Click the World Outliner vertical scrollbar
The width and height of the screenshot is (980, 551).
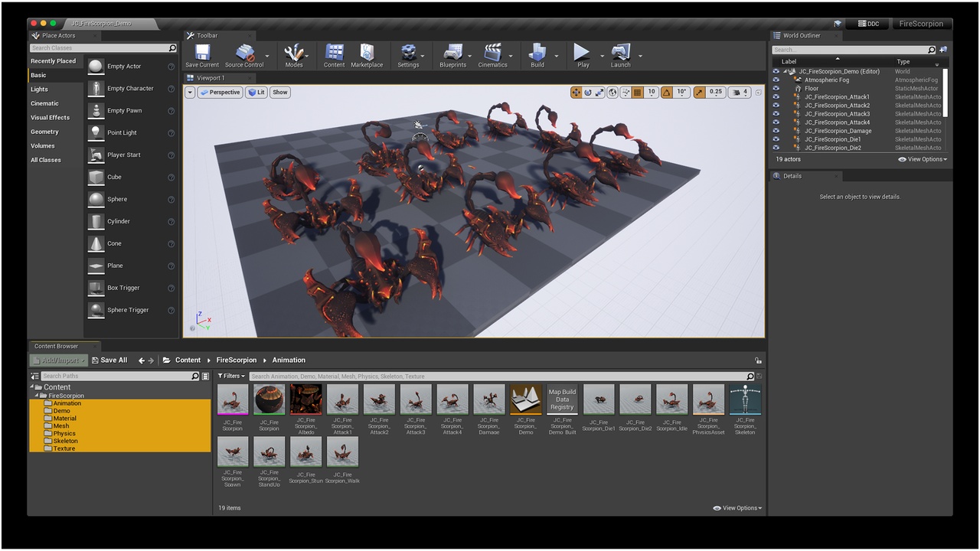click(x=945, y=93)
